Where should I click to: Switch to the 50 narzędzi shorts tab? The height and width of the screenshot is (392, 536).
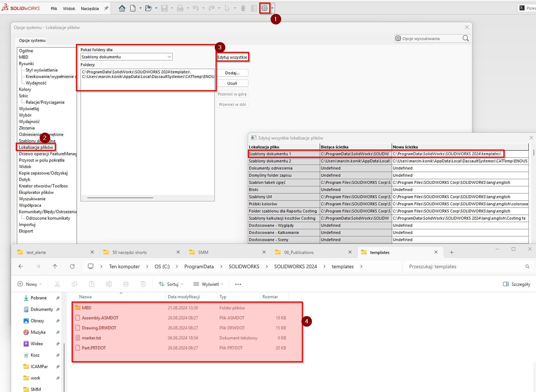click(x=141, y=252)
